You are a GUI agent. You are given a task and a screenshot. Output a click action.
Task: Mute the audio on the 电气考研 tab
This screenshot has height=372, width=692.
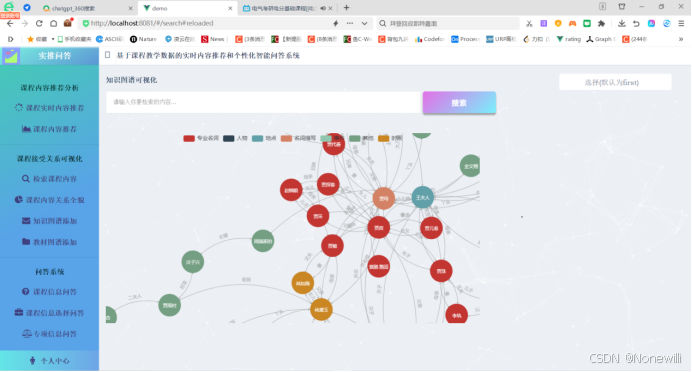tap(323, 8)
